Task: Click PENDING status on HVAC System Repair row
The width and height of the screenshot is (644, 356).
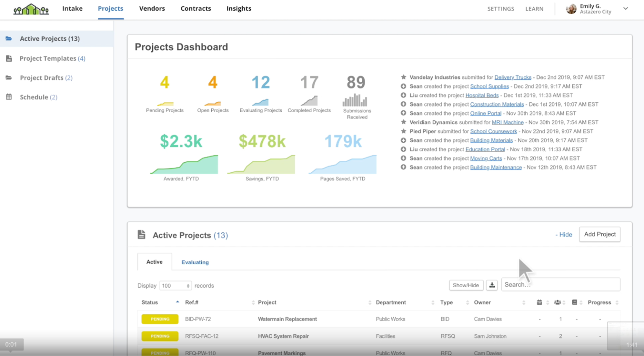Action: tap(160, 336)
